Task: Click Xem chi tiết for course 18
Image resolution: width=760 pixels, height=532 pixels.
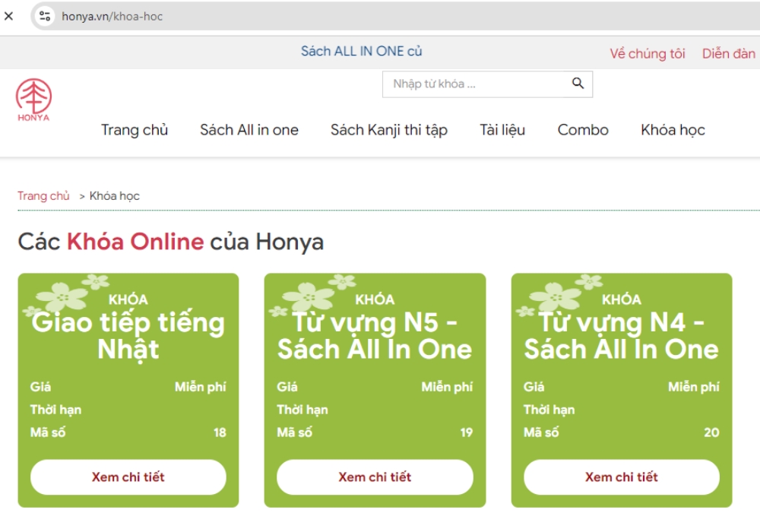Action: [128, 477]
